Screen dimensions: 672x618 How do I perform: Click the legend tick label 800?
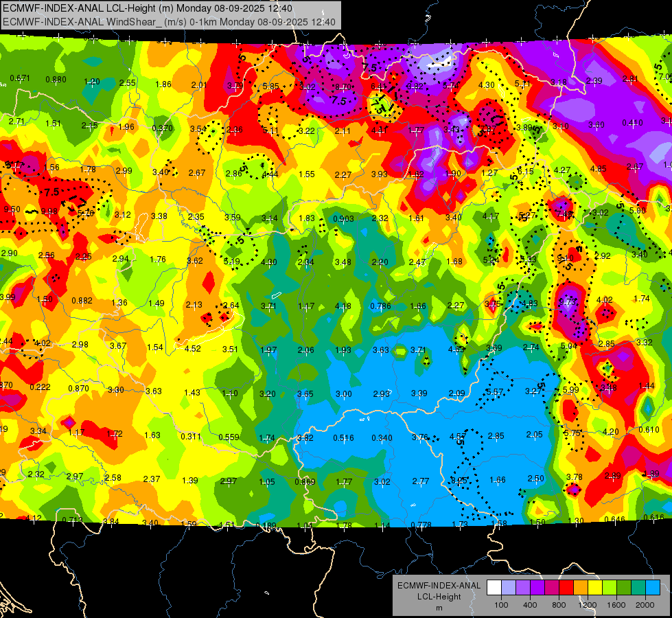559,605
